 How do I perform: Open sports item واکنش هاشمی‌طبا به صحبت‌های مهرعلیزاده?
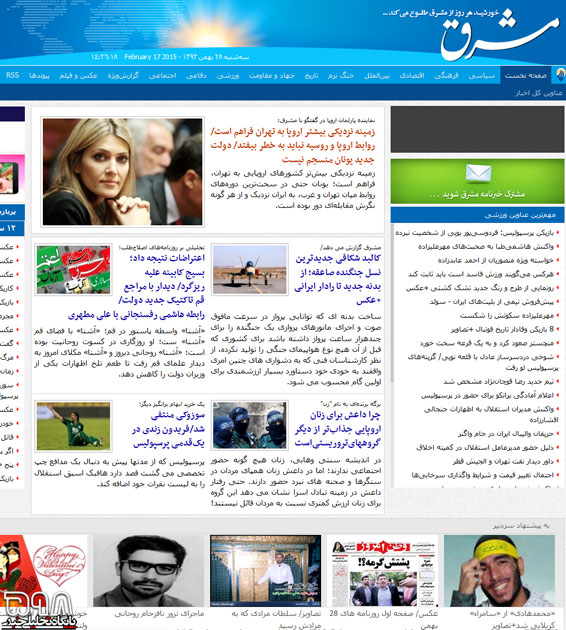(x=486, y=246)
